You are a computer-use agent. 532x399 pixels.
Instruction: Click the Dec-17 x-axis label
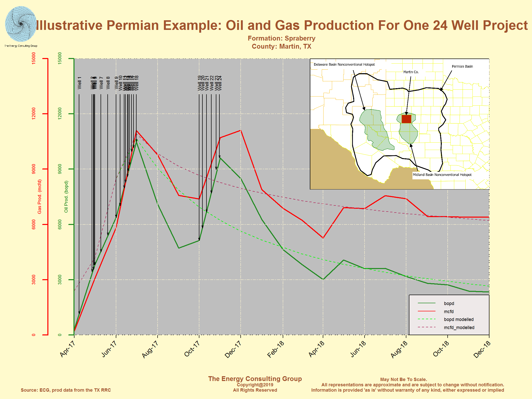pyautogui.click(x=233, y=349)
